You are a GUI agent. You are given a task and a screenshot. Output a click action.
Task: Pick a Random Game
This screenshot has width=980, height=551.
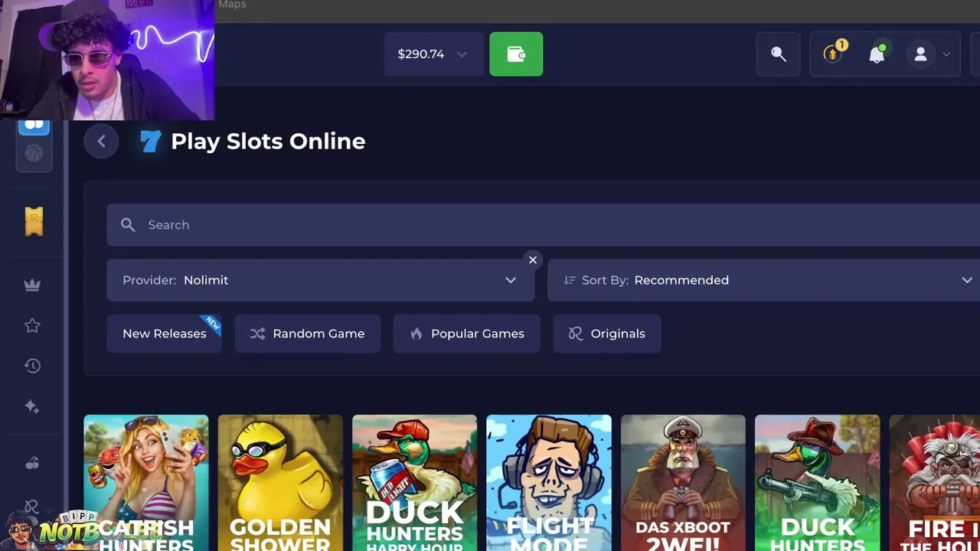[308, 334]
